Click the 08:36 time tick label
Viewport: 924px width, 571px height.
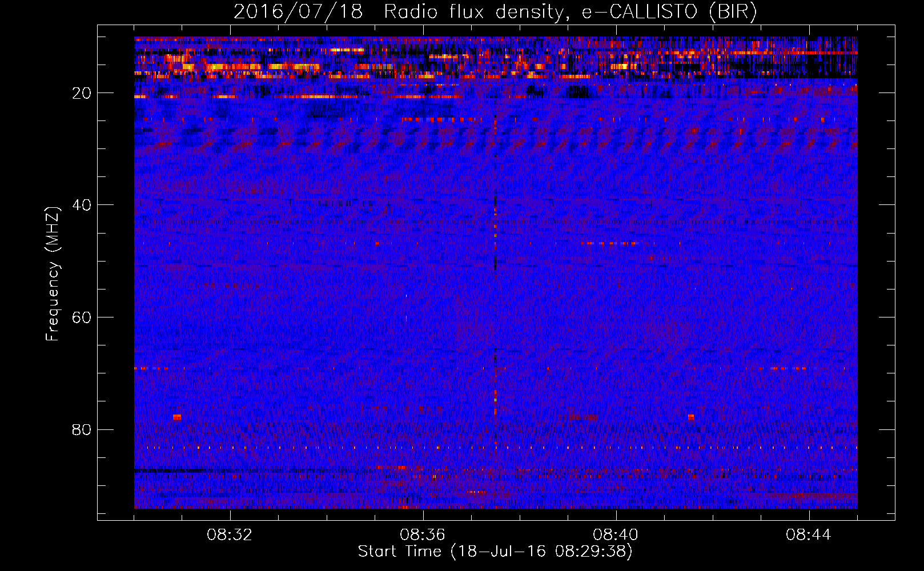click(x=423, y=535)
